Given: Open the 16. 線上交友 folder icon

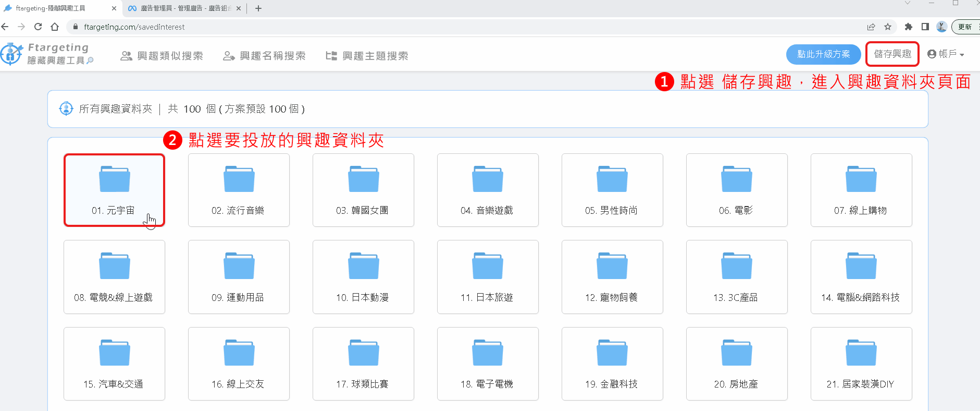Looking at the screenshot, I should click(239, 353).
